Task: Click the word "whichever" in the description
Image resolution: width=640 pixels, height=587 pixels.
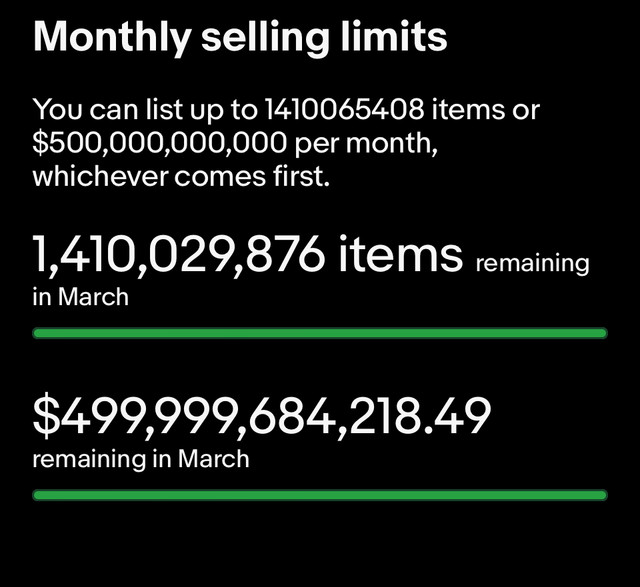Action: pyautogui.click(x=100, y=177)
